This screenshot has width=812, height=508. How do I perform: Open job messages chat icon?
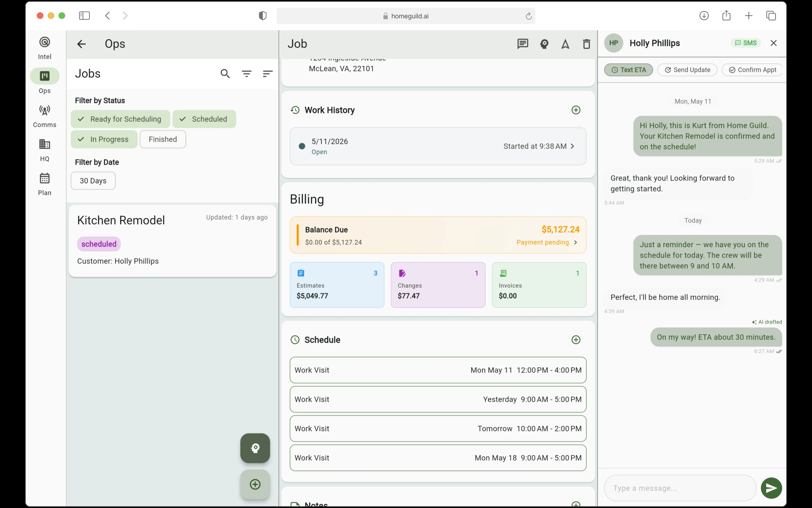523,44
